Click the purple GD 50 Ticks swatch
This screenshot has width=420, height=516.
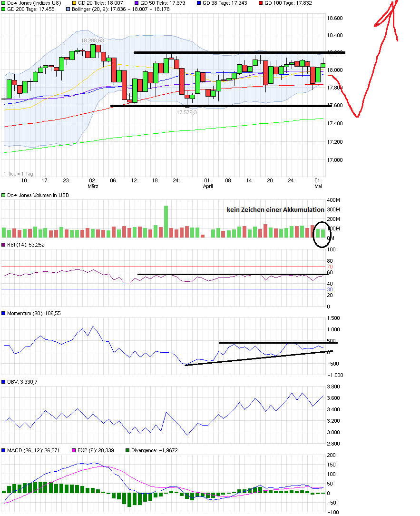point(137,3)
